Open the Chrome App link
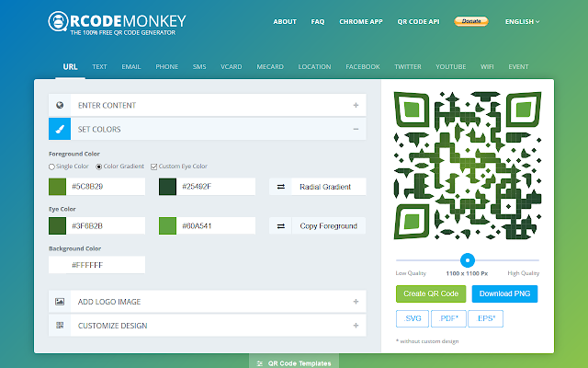This screenshot has height=368, width=588. click(x=361, y=22)
